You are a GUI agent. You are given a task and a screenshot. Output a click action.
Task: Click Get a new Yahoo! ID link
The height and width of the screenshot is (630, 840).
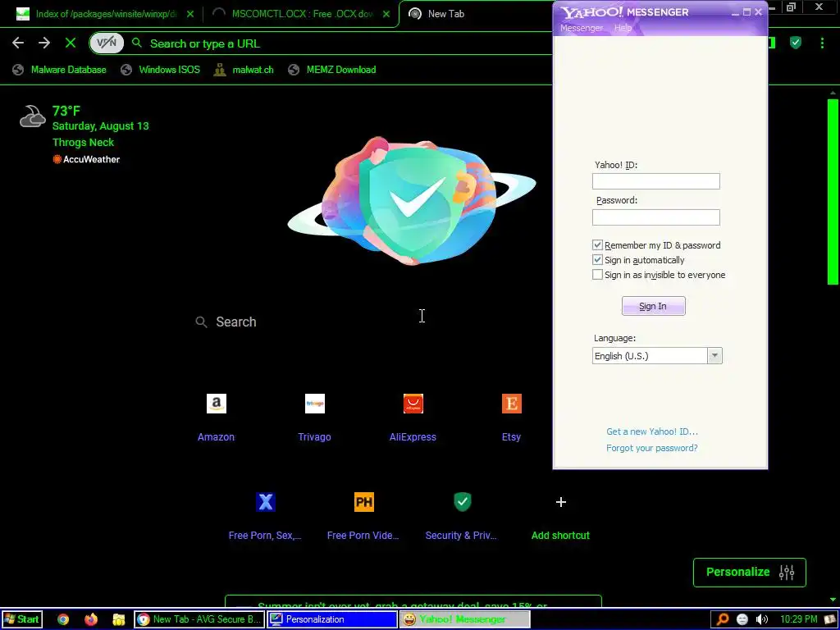pos(652,431)
